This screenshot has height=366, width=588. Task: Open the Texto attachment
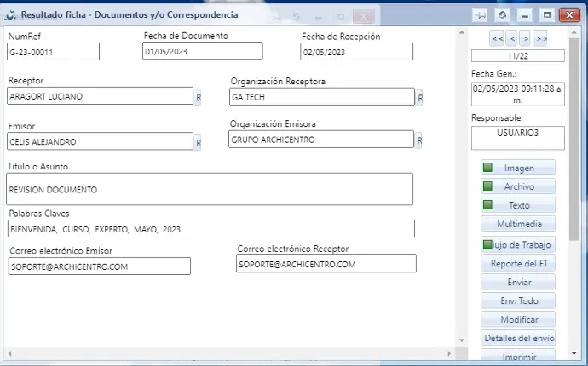518,205
